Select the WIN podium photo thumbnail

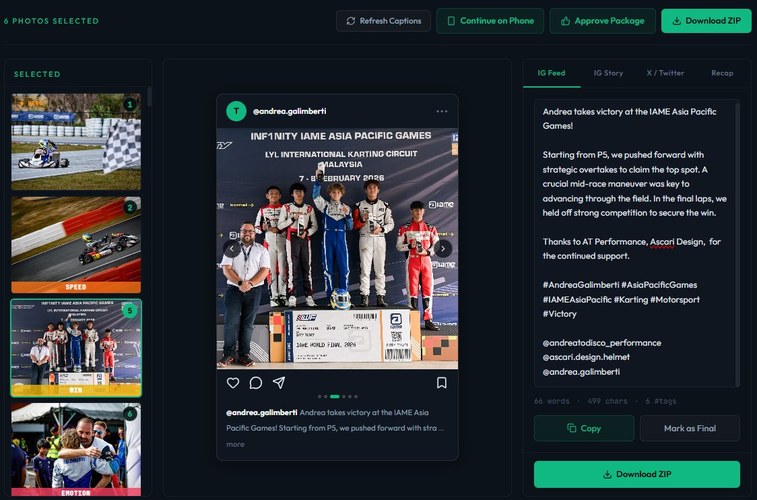pos(76,348)
